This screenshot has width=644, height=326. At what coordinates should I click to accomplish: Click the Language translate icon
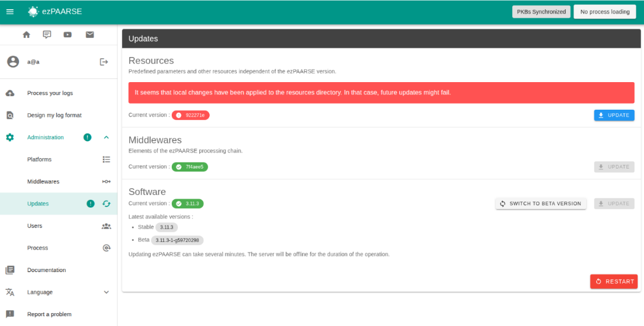[10, 292]
